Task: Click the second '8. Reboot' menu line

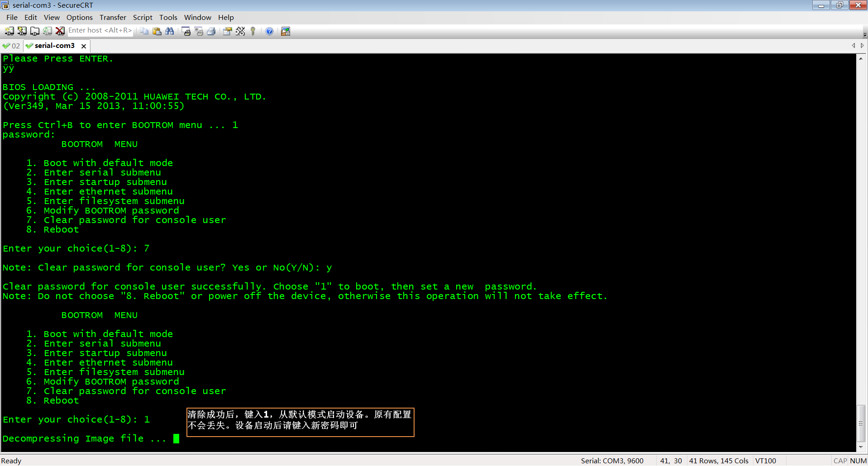Action: pyautogui.click(x=52, y=400)
